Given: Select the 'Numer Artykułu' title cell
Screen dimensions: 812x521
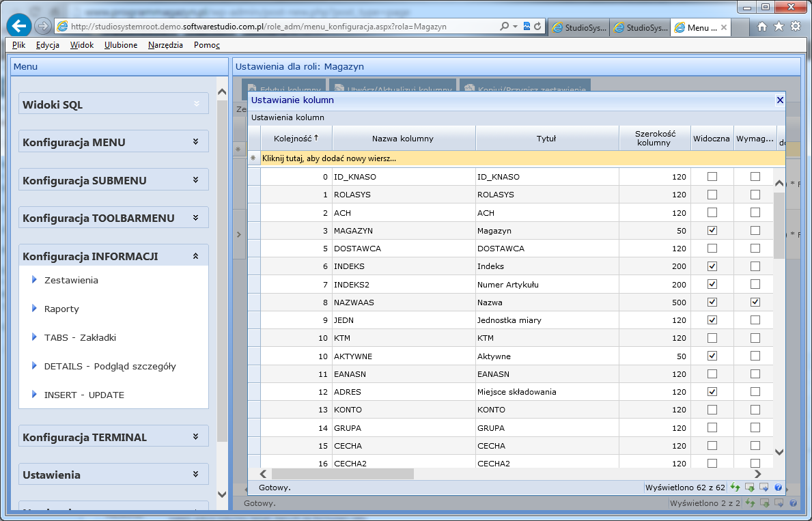Looking at the screenshot, I should 547,284.
